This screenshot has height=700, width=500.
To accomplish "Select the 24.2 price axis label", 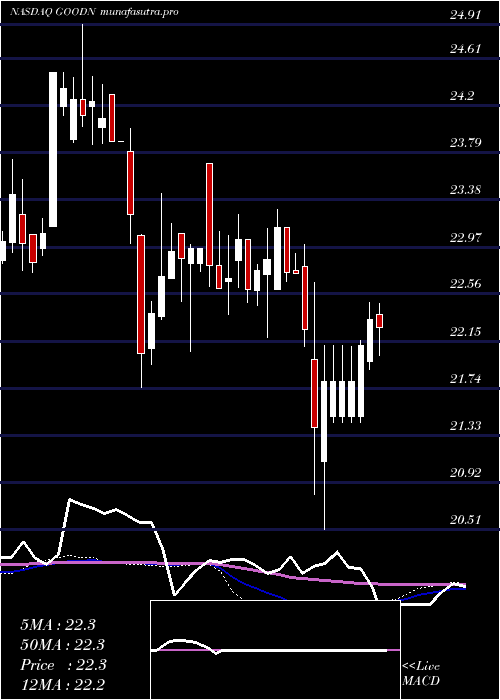I will pos(462,96).
